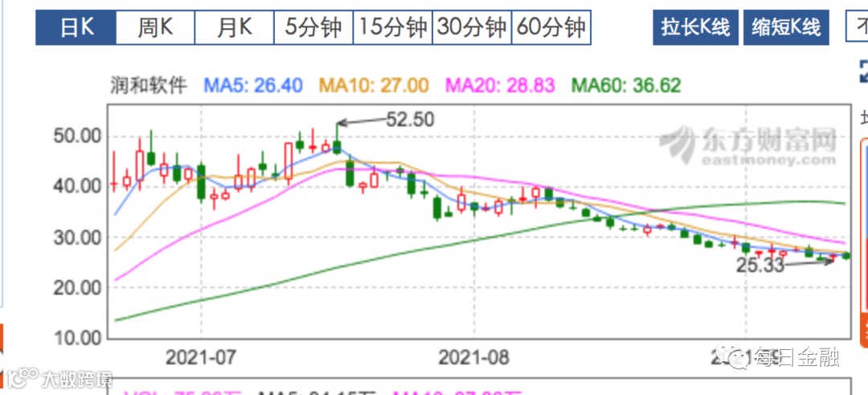
Task: Click the MA10: 27.00 indicator text
Action: [x=374, y=86]
